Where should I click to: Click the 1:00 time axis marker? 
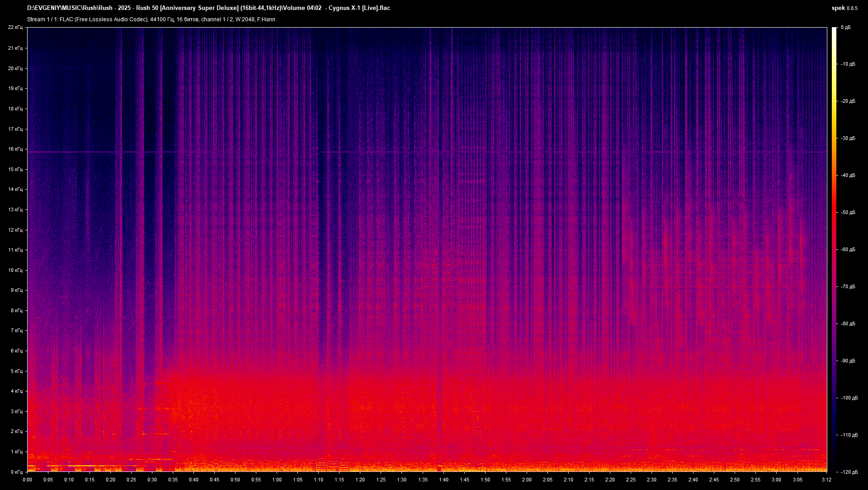[x=277, y=480]
